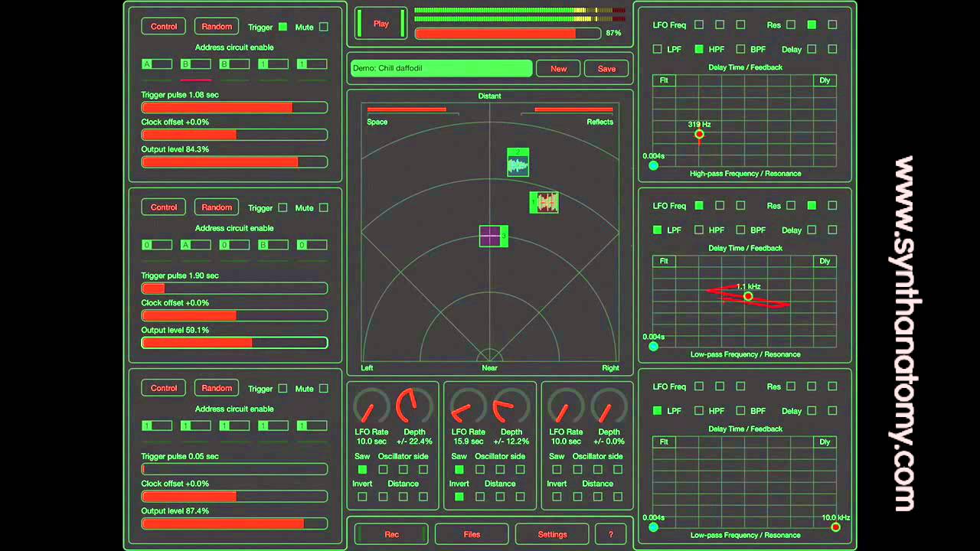
Task: Click the "Distant" label in the spatial view
Action: 489,96
